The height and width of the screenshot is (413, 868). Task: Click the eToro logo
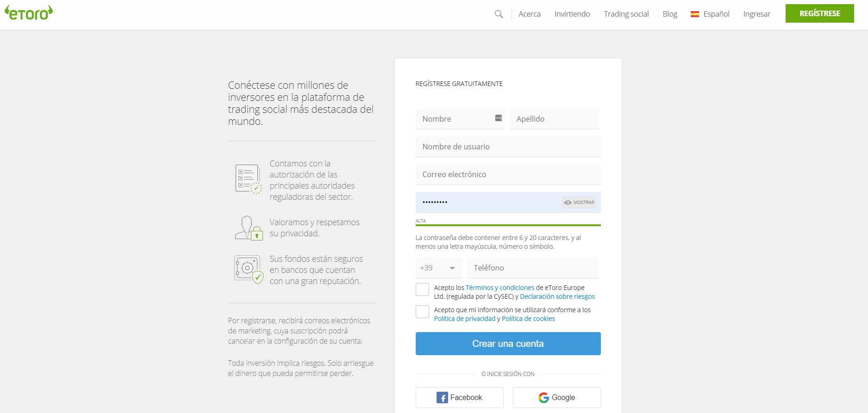[29, 13]
